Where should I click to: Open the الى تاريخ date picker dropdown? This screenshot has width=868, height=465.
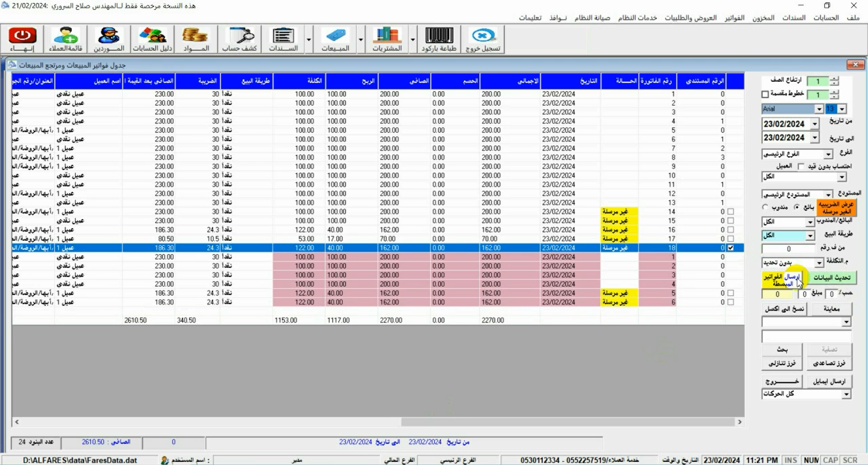814,138
